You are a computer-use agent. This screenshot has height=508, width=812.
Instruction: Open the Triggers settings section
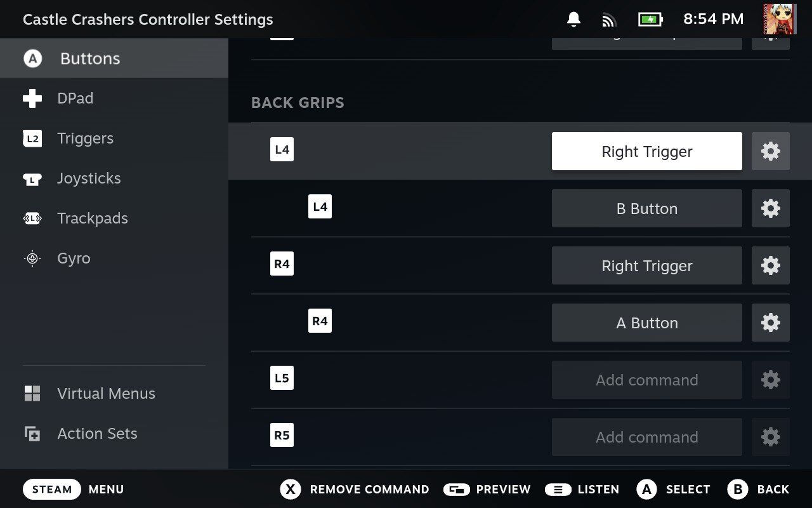tap(85, 138)
